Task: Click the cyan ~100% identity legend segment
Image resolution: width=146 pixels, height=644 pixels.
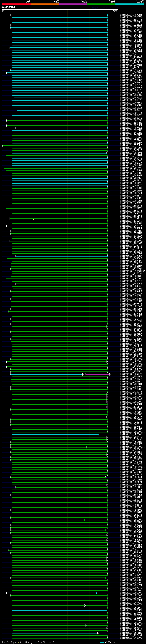Action: (130, 4)
